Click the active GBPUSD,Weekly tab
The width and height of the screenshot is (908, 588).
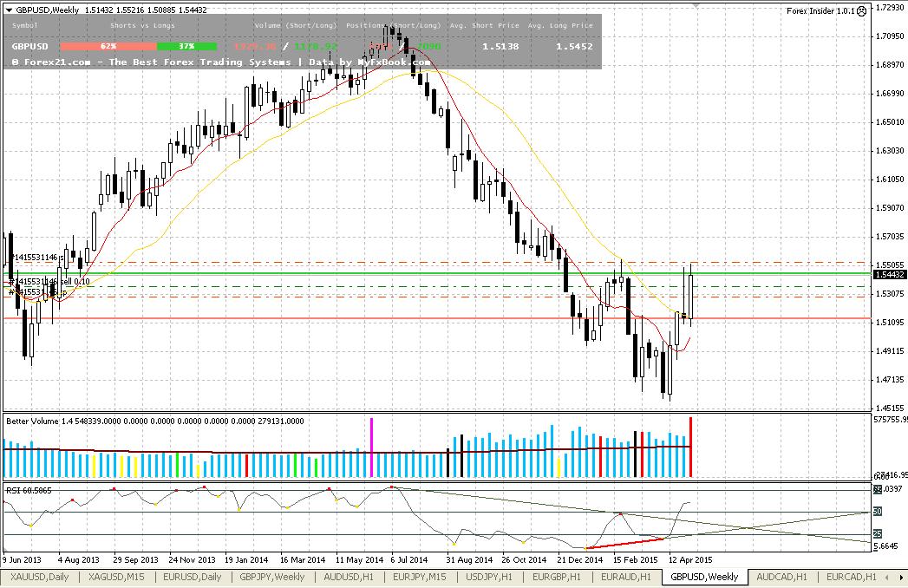(704, 577)
